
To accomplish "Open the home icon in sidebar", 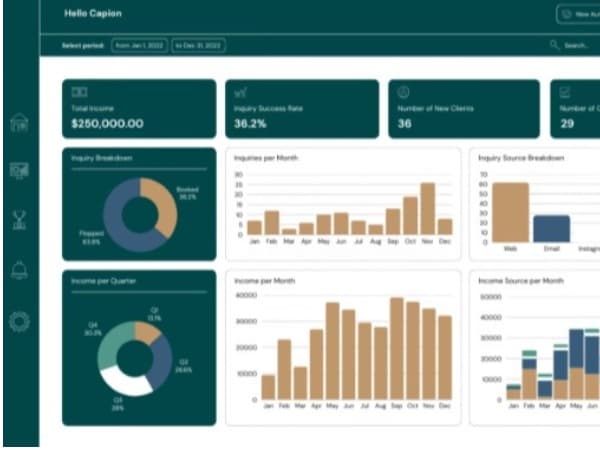I will tap(19, 122).
